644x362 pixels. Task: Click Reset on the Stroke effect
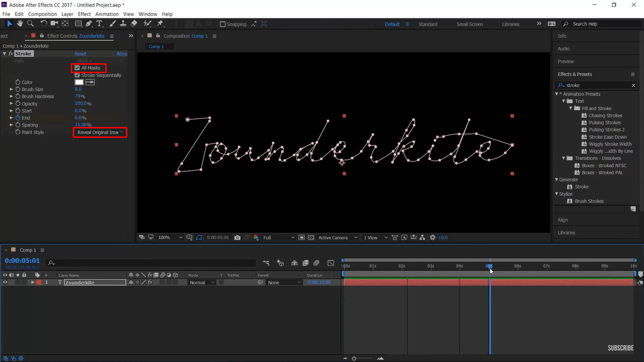[x=80, y=54]
